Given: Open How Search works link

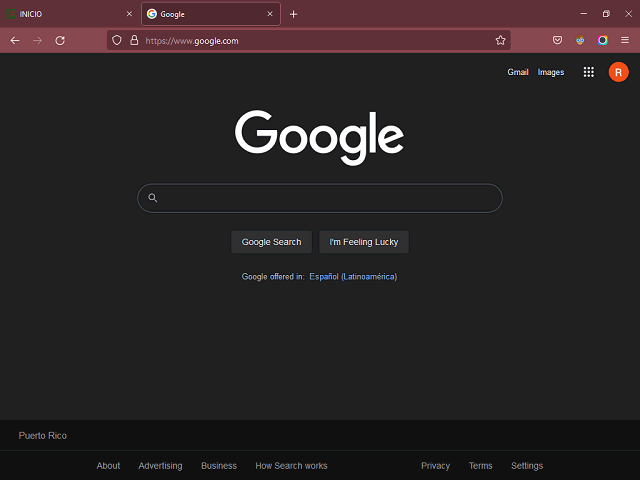Looking at the screenshot, I should pyautogui.click(x=291, y=466).
